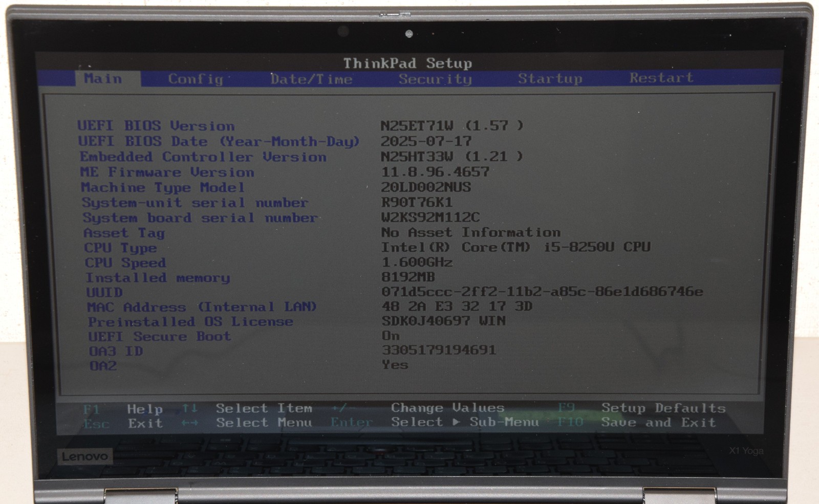Click Intel Core i5-8250U CPU value
Image resolution: width=819 pixels, height=504 pixels.
point(516,247)
